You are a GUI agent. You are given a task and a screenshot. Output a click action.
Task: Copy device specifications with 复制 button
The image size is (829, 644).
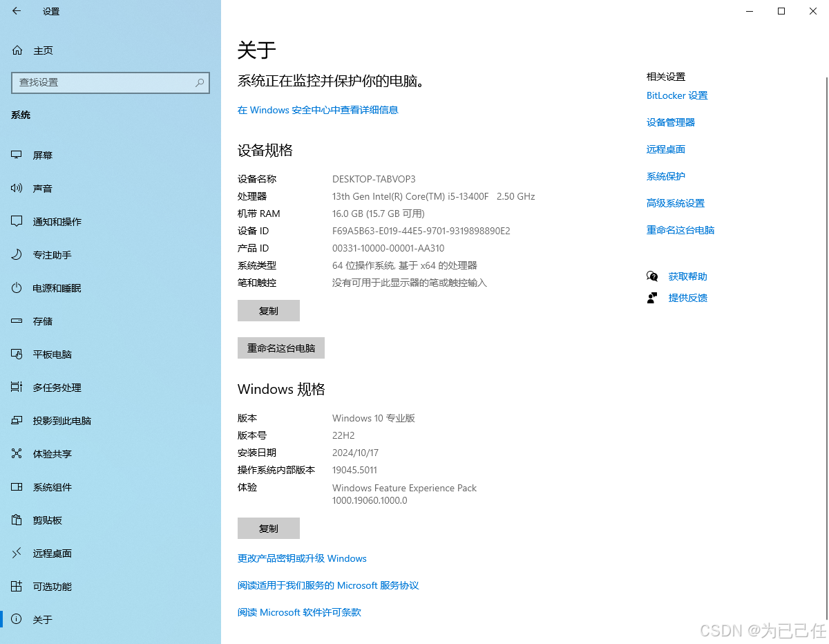[x=269, y=311]
